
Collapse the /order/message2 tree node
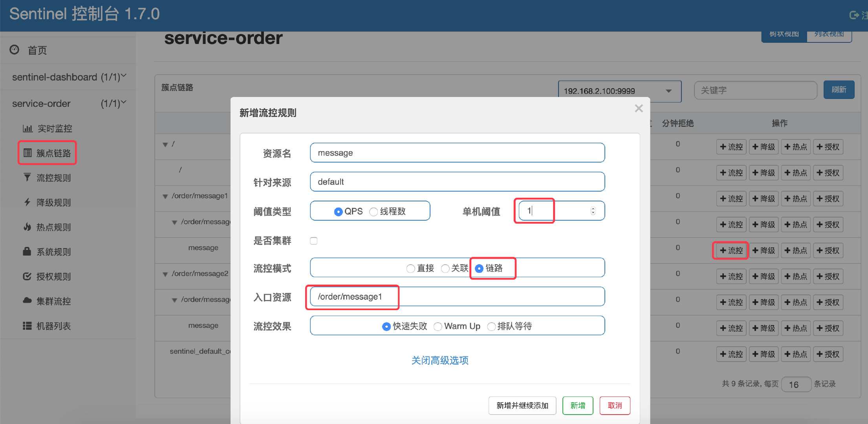165,274
